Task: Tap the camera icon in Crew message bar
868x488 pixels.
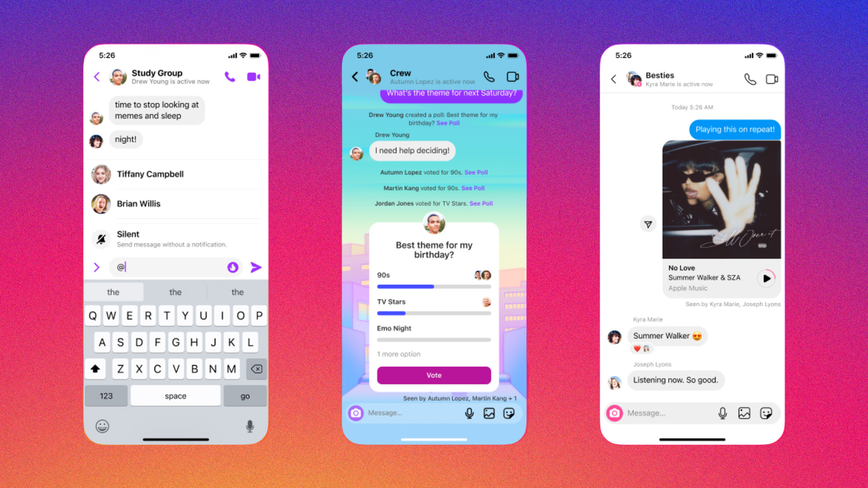Action: (358, 413)
